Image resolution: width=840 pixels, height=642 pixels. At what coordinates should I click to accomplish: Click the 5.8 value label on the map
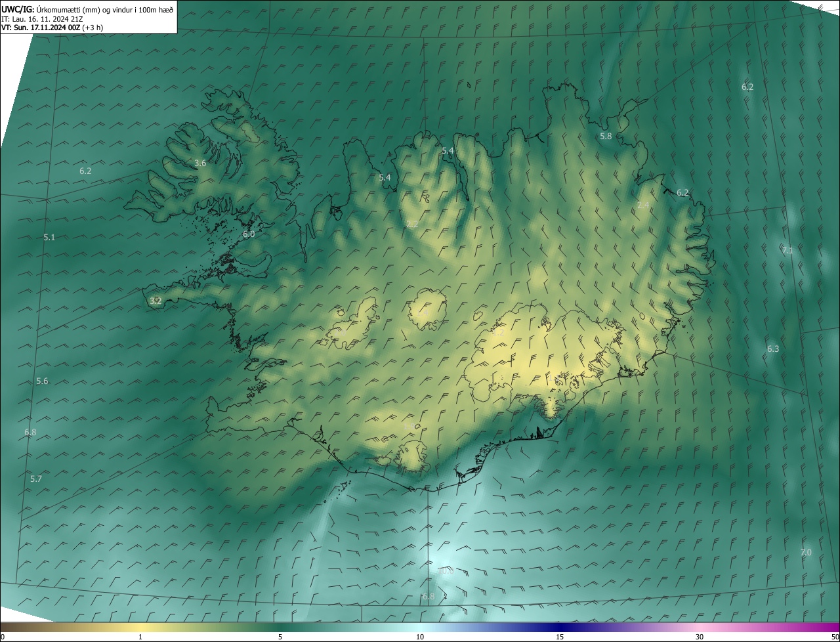(606, 136)
